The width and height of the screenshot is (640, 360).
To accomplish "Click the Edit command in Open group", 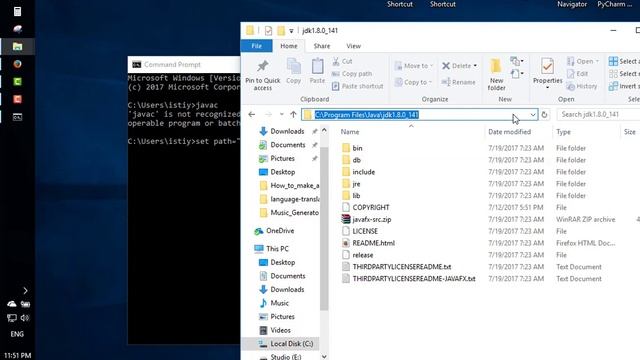I will (x=577, y=74).
